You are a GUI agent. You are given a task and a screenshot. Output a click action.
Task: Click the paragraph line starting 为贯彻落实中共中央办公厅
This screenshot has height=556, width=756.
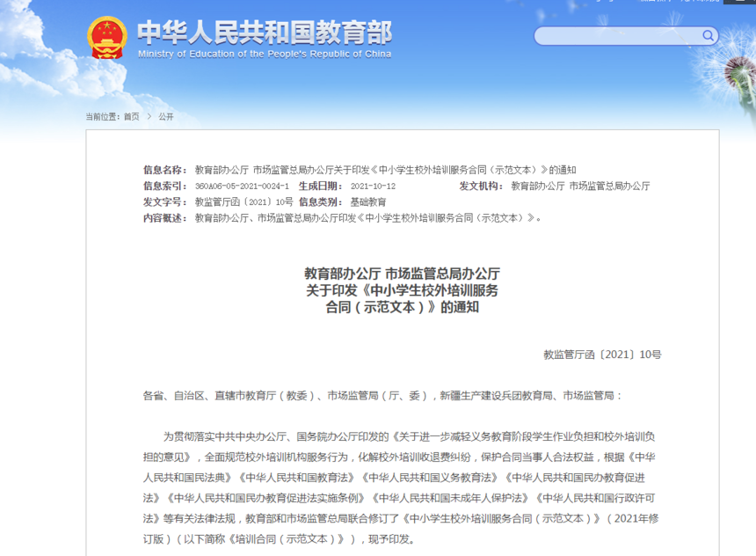[409, 436]
